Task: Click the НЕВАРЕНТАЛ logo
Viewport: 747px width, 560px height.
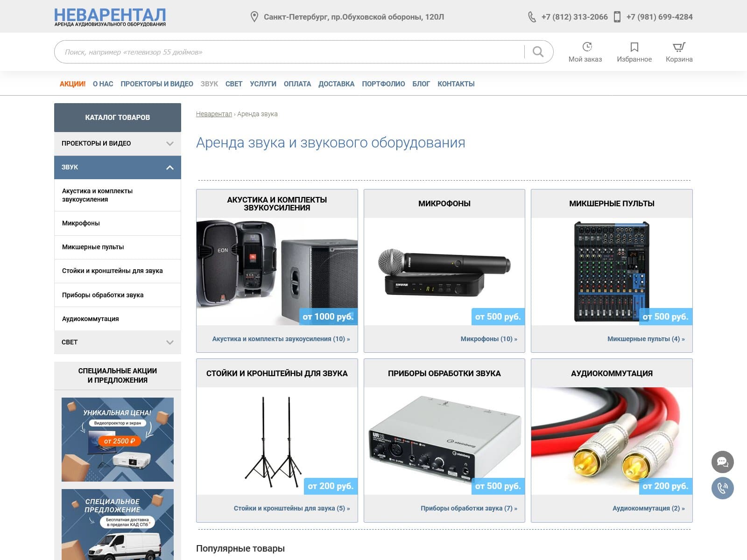Action: tap(110, 17)
